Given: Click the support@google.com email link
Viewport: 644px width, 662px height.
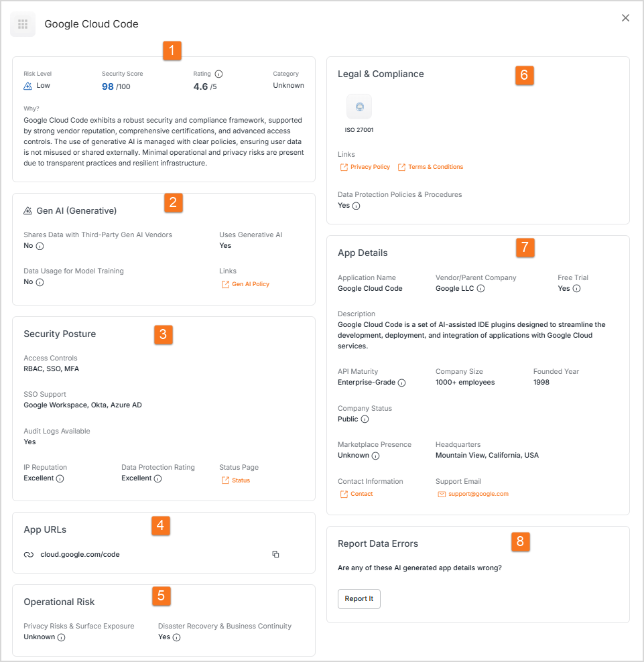Looking at the screenshot, I should click(x=473, y=494).
